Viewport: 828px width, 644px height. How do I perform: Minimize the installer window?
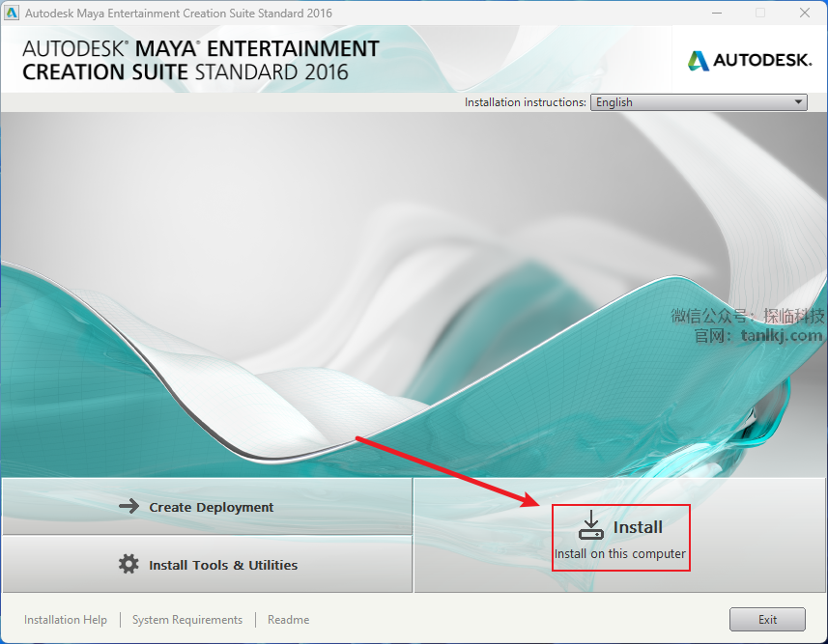click(x=717, y=13)
